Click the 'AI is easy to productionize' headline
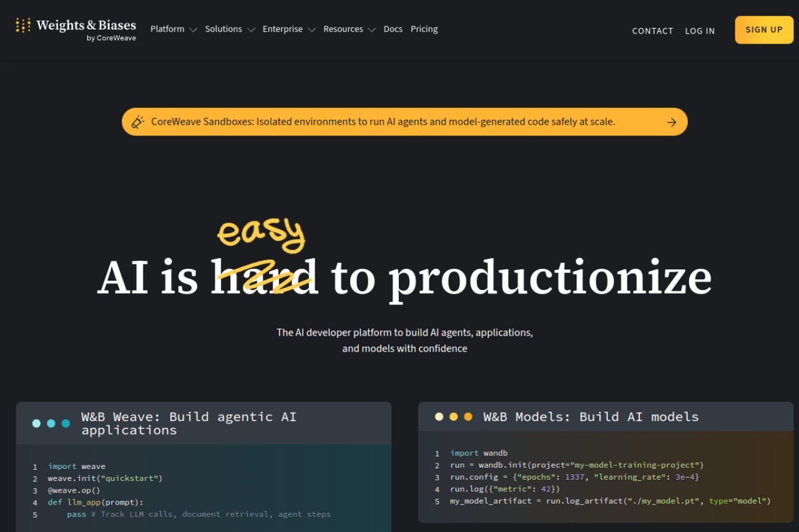The image size is (799, 532). (404, 262)
